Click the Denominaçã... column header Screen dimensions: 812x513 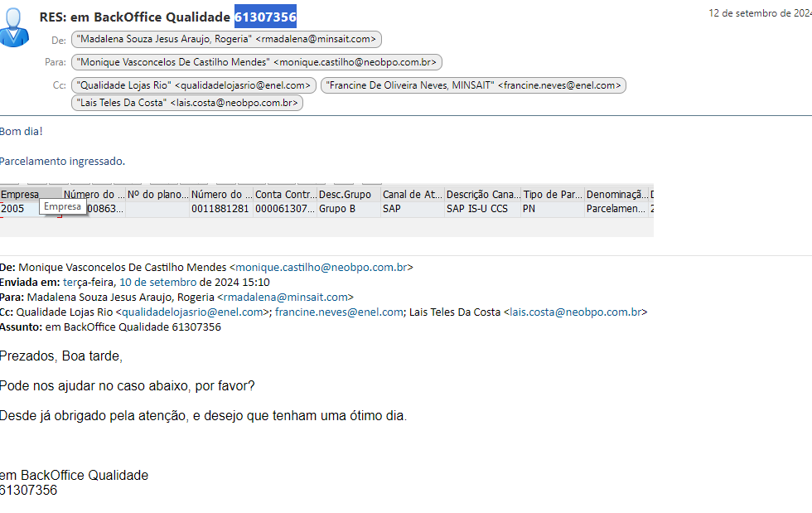[x=616, y=194]
